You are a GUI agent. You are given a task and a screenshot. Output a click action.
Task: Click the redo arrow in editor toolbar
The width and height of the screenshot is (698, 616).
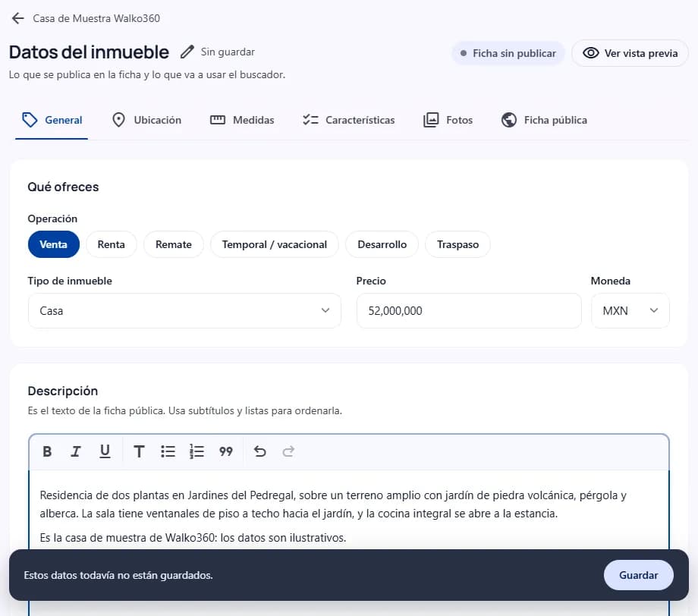point(288,451)
